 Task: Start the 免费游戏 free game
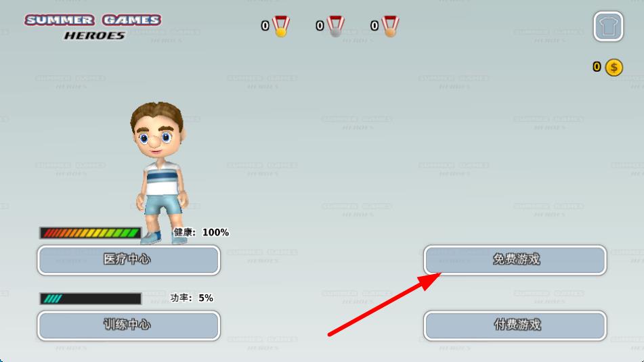coord(515,260)
